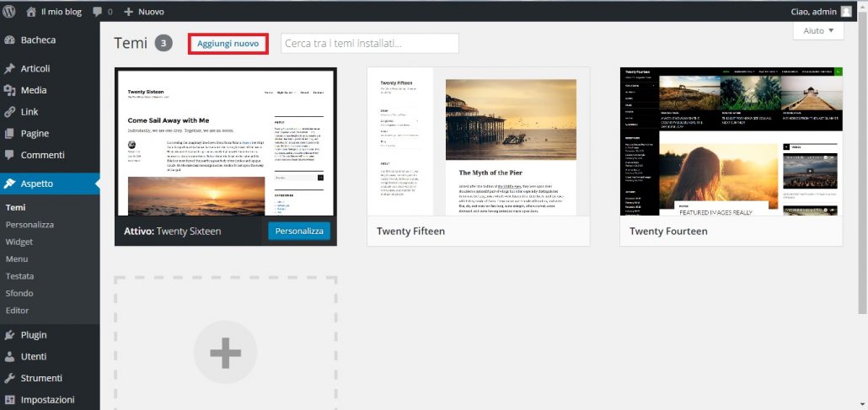Image resolution: width=868 pixels, height=410 pixels.
Task: Click the plus icon next to Nuovo
Action: [x=128, y=11]
